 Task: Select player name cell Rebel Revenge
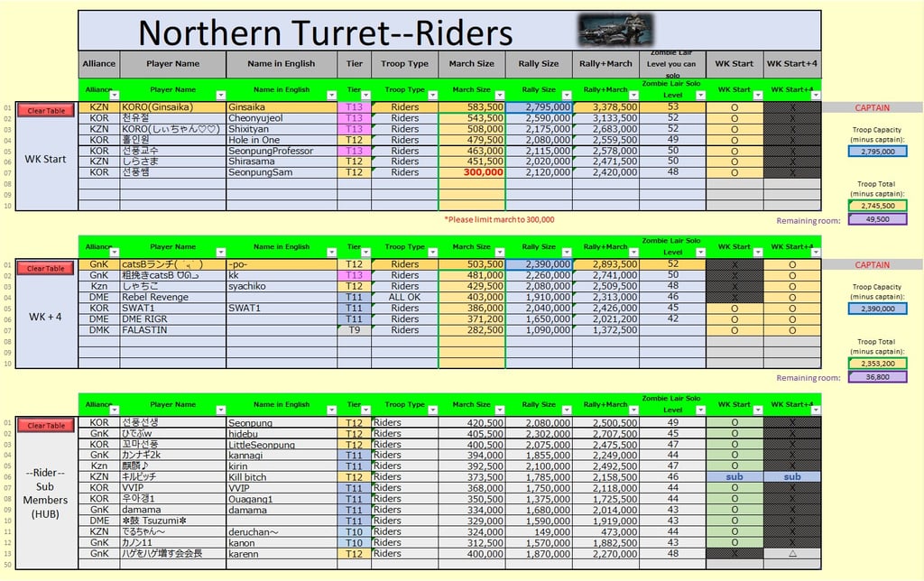(172, 297)
